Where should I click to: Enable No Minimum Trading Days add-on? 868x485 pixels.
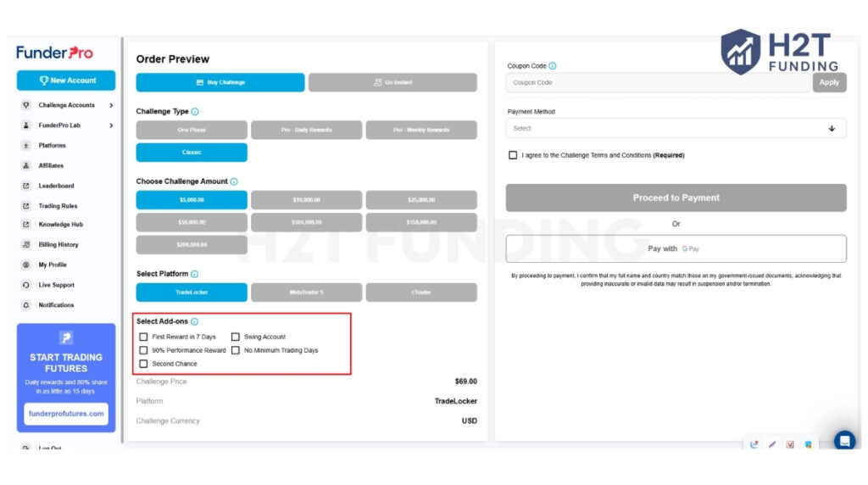(x=236, y=350)
